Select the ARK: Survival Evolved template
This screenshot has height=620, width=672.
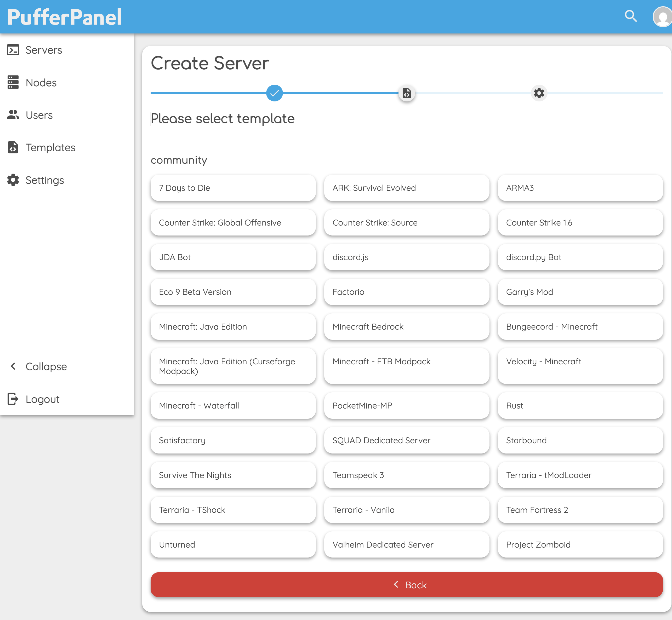coord(407,188)
